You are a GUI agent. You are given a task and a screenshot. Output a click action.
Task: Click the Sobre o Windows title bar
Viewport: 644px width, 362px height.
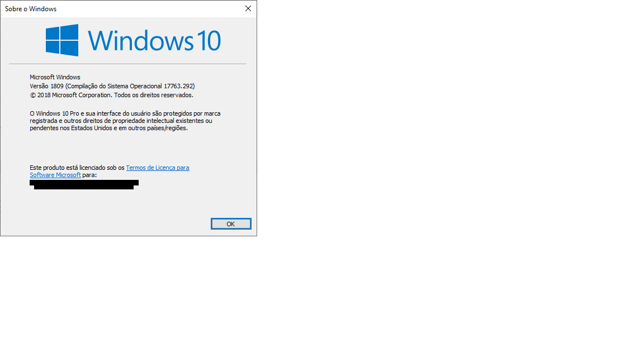click(x=112, y=8)
